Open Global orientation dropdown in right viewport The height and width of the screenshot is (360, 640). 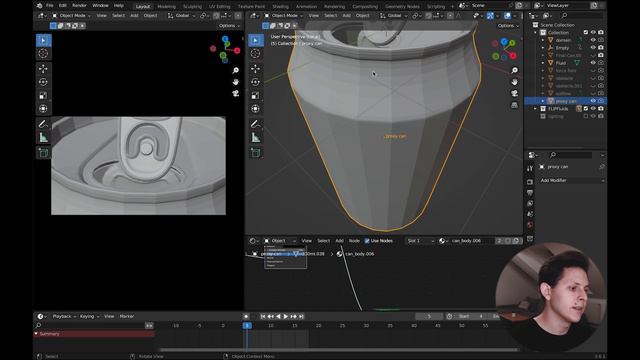coord(393,16)
